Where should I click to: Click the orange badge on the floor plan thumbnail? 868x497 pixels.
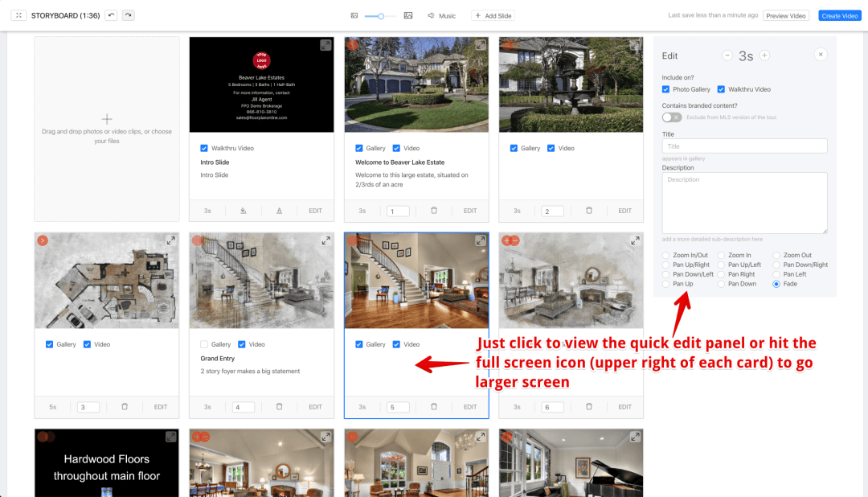43,240
